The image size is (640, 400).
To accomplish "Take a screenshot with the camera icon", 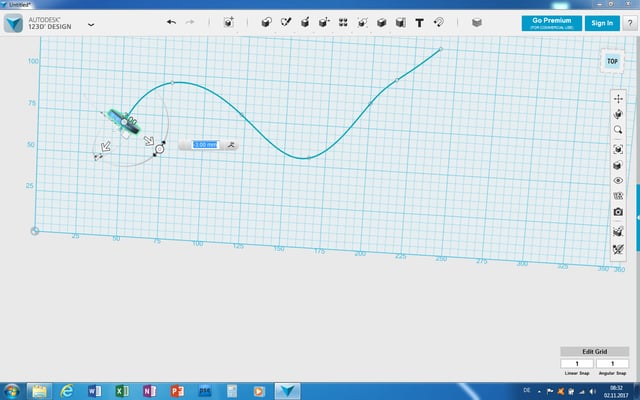I will (618, 212).
